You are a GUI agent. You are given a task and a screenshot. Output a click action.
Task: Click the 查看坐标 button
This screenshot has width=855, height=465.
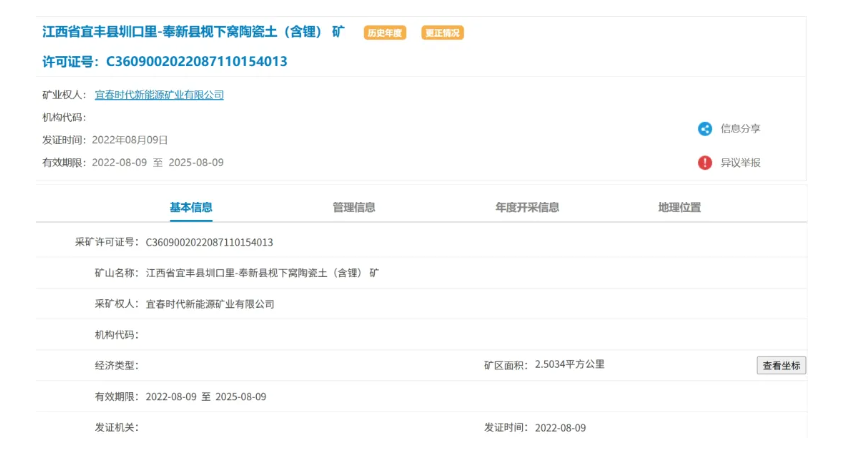(x=781, y=366)
